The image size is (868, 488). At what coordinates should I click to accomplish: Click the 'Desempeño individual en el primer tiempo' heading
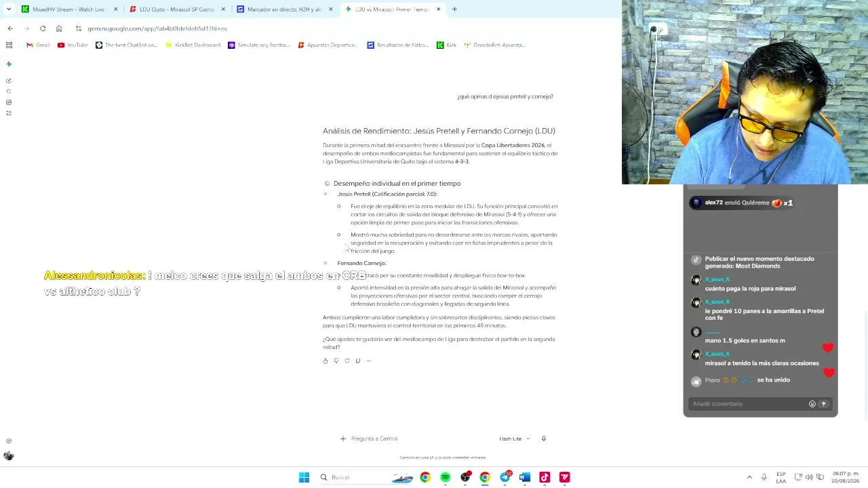(397, 184)
